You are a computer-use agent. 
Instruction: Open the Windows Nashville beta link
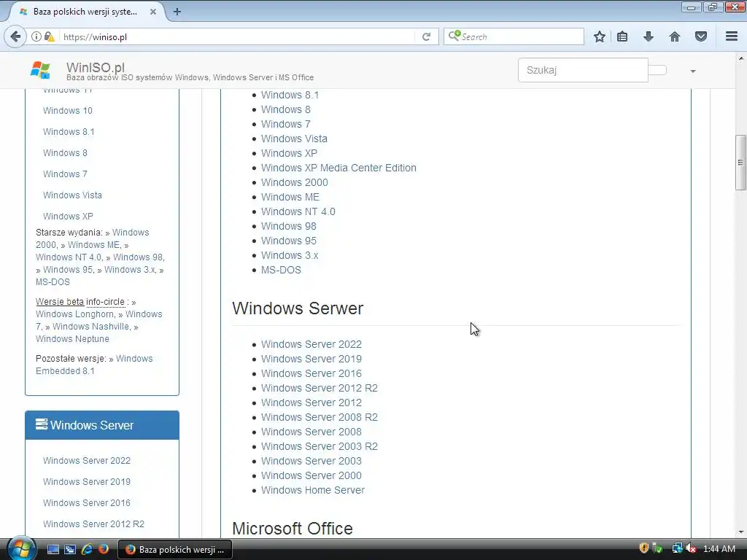pyautogui.click(x=91, y=327)
